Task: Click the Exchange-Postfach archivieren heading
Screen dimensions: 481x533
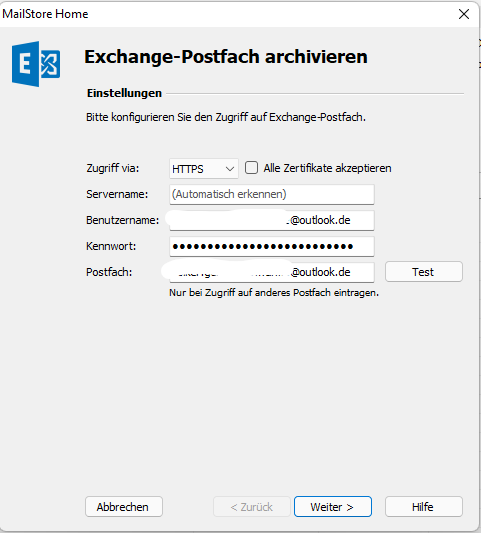Action: click(226, 56)
